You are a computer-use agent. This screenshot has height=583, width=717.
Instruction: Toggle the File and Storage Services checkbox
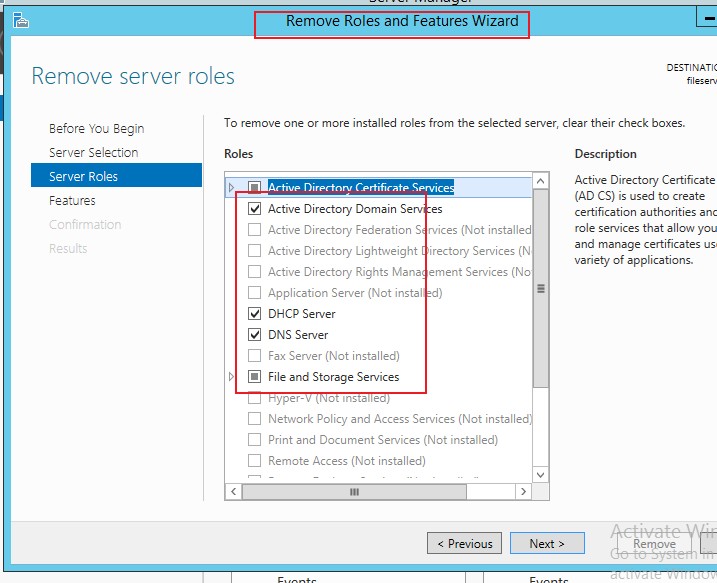coord(254,377)
